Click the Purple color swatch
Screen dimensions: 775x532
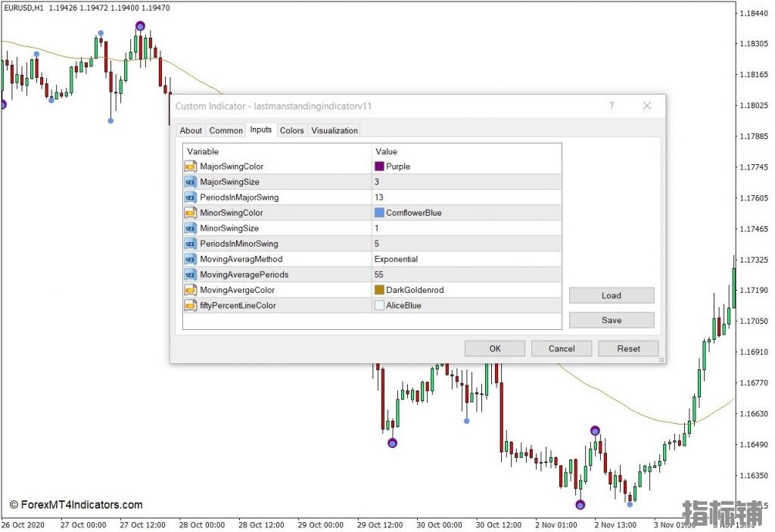pyautogui.click(x=379, y=166)
